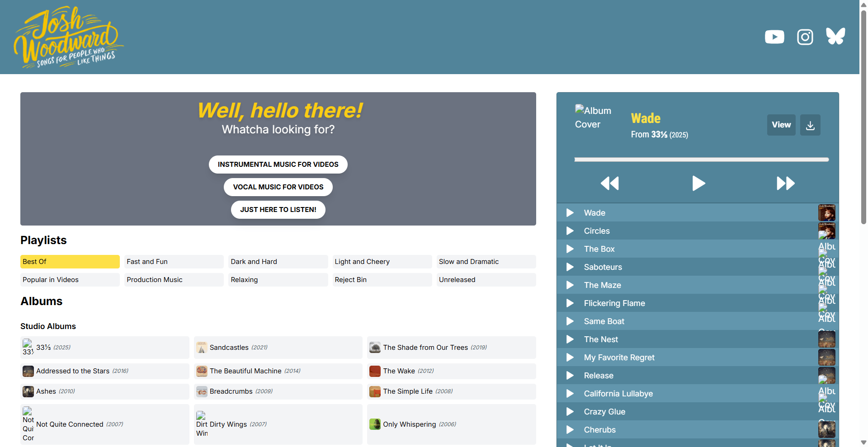Image resolution: width=868 pixels, height=447 pixels.
Task: Click The Nest row cover thumbnail
Action: tap(826, 339)
